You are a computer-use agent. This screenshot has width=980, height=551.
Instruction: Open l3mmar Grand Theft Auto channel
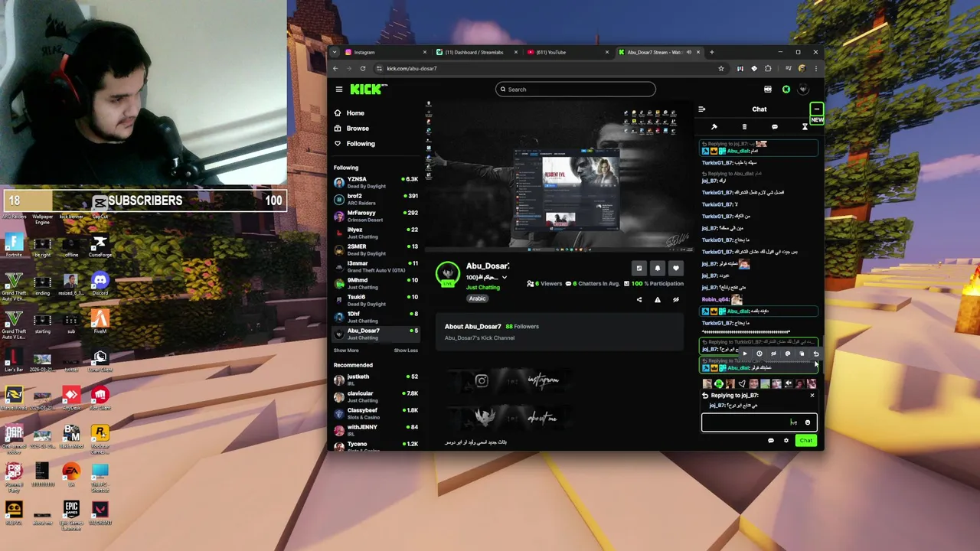[376, 266]
